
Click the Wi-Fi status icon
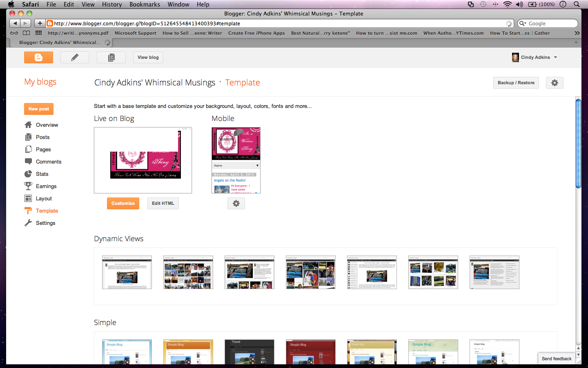tap(508, 4)
